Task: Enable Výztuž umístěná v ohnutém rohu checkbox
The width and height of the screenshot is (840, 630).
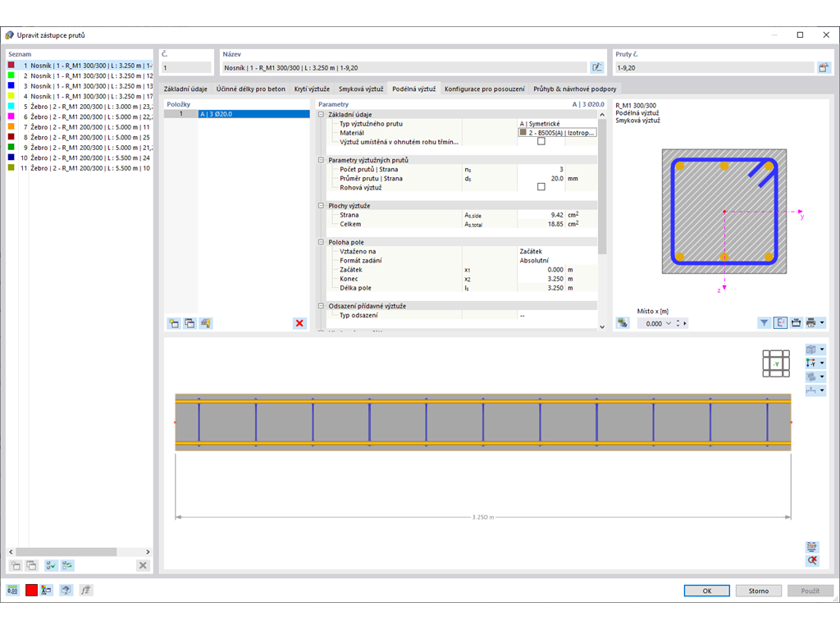Action: tap(541, 141)
